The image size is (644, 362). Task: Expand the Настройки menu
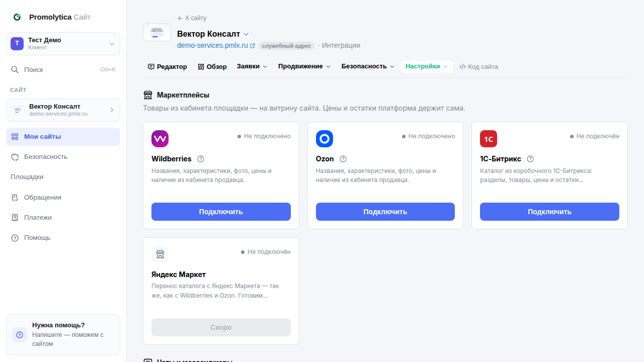[427, 67]
